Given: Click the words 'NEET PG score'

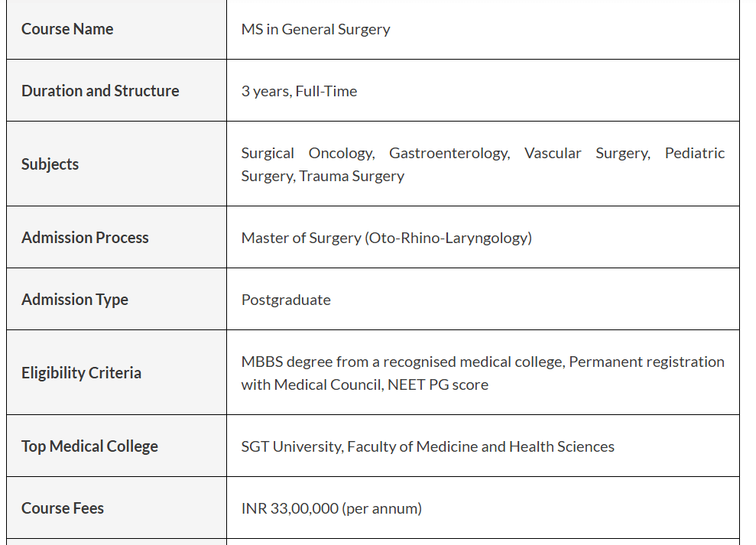Looking at the screenshot, I should [437, 384].
